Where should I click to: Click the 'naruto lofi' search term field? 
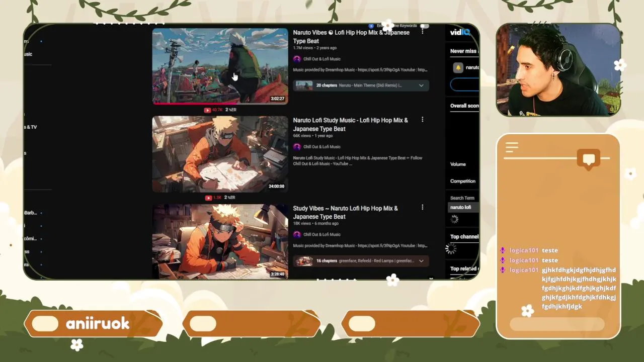[463, 207]
